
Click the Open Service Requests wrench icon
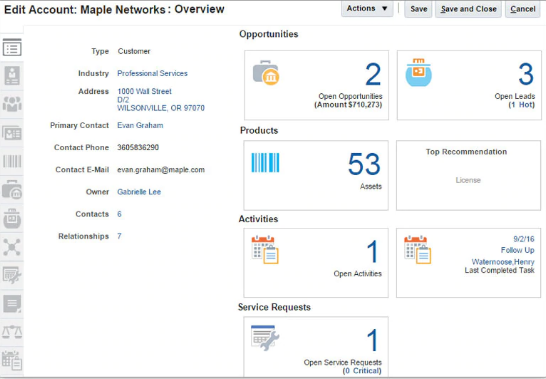265,338
